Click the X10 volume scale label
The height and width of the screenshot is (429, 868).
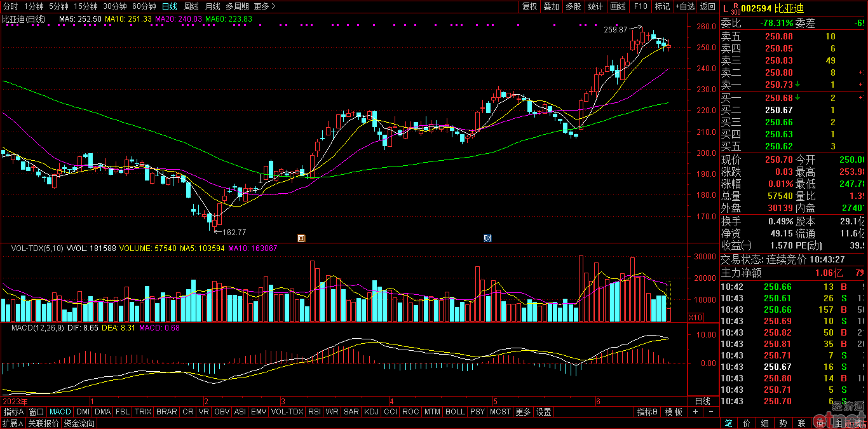click(x=696, y=317)
